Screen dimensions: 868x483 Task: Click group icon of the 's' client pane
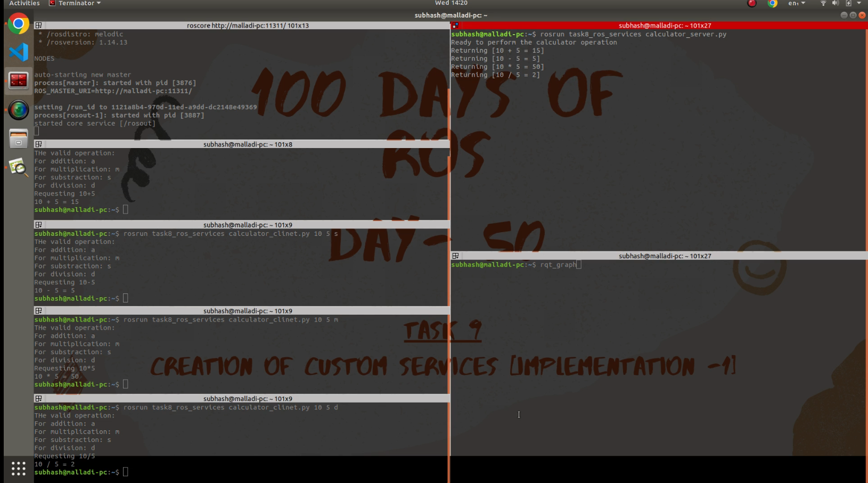(38, 225)
